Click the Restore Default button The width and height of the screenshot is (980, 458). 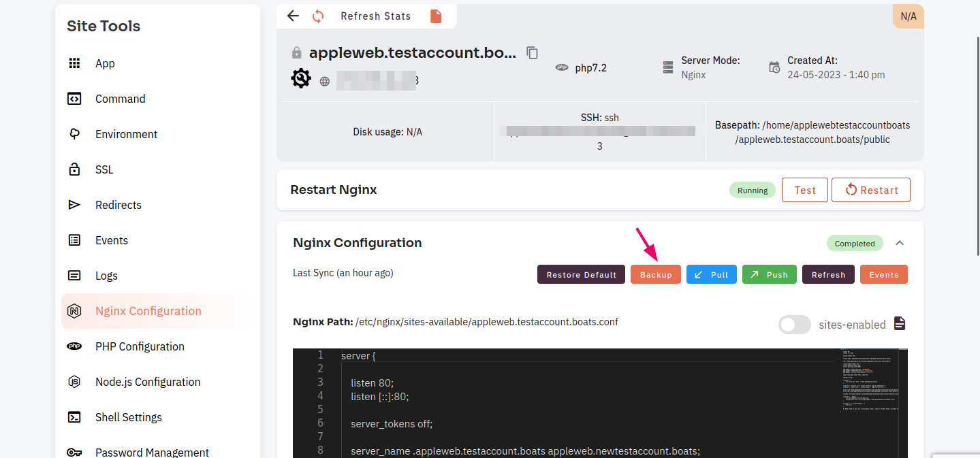click(581, 275)
